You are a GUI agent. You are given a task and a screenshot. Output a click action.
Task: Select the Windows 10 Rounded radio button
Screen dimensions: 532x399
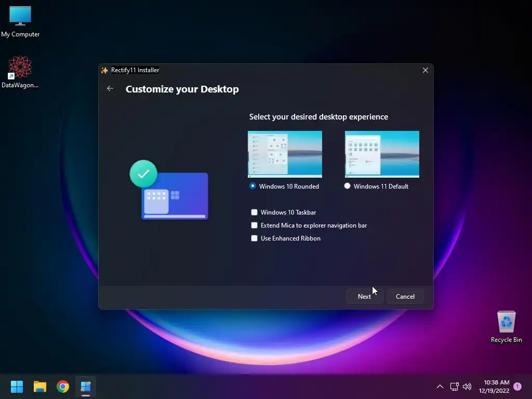[252, 186]
